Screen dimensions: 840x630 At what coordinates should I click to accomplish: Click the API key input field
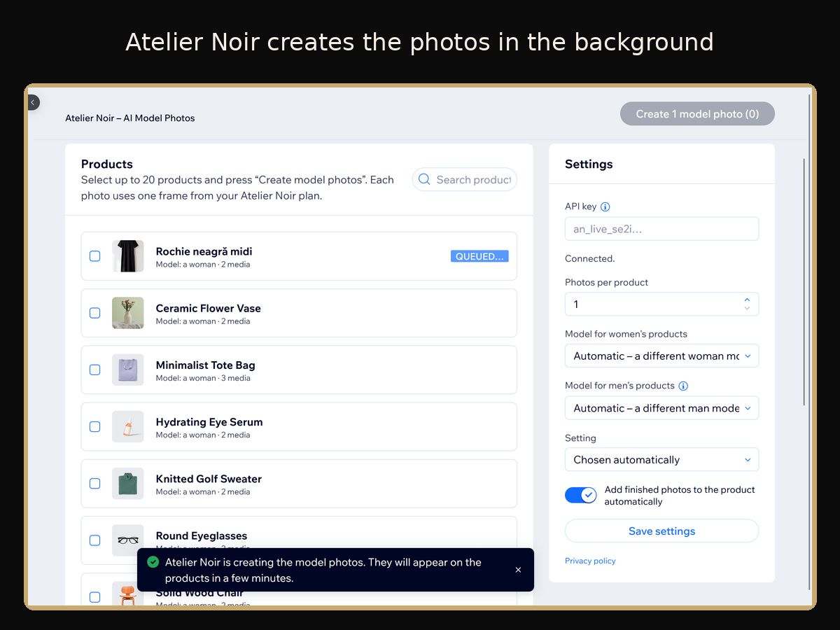(x=661, y=229)
